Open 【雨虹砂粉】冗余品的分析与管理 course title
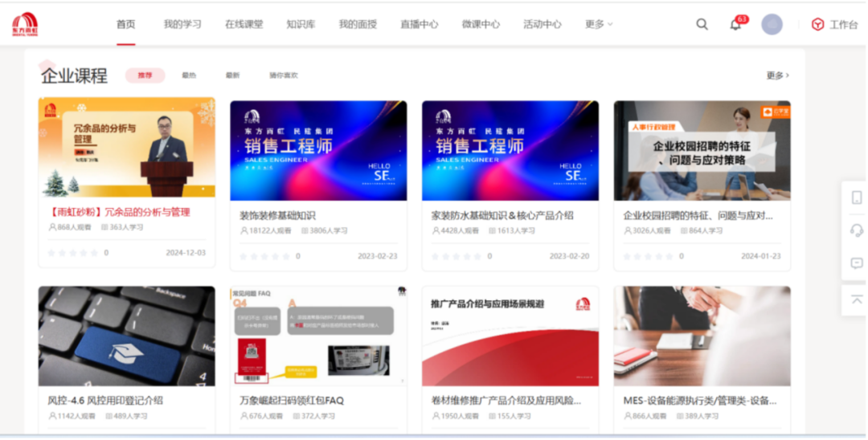 (x=119, y=212)
